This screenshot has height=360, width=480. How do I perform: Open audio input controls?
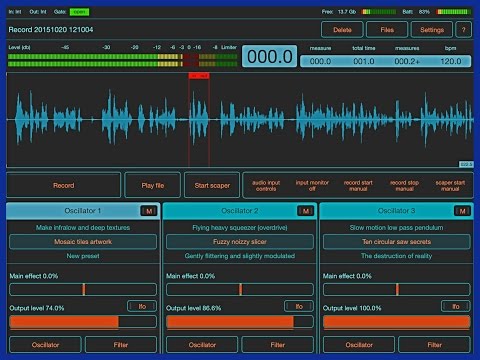tap(266, 186)
